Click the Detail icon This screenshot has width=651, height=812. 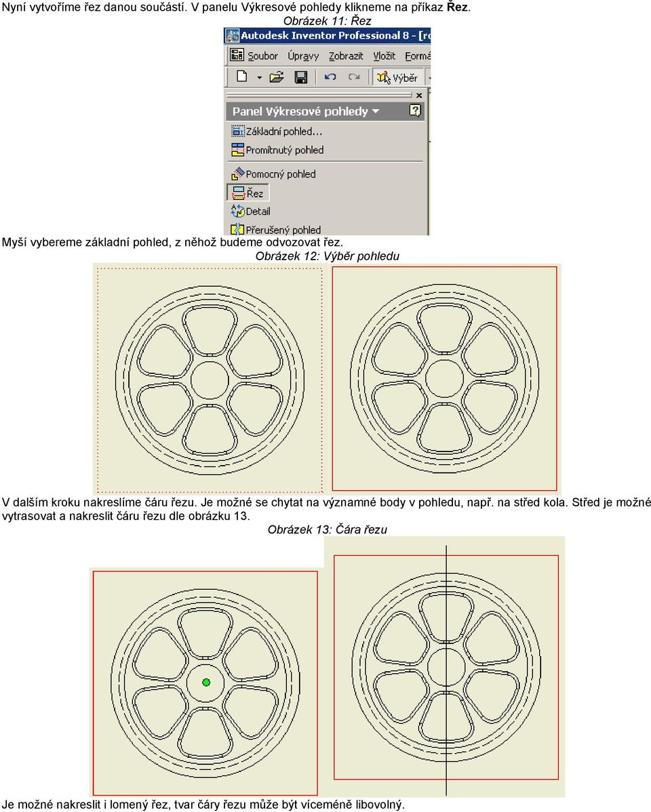pos(237,211)
